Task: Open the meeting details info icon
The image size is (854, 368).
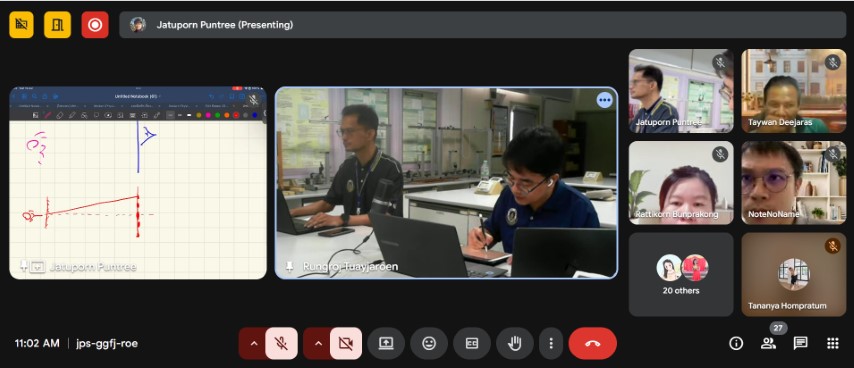Action: point(736,343)
